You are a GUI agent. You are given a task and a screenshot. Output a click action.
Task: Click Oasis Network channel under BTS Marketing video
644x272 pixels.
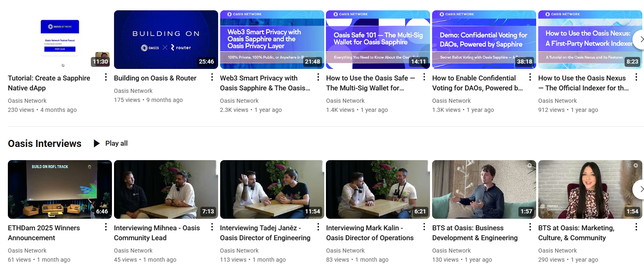tap(558, 251)
